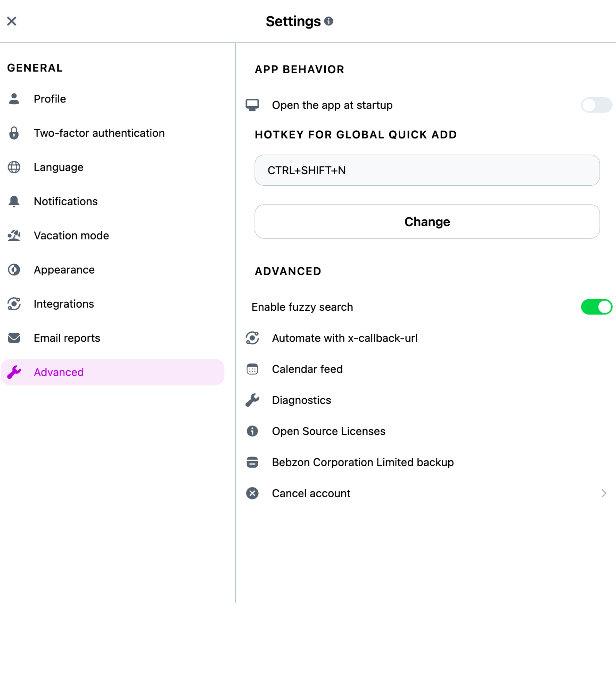Viewport: 616px width, 677px height.
Task: Click the Email reports envelope icon
Action: click(14, 338)
